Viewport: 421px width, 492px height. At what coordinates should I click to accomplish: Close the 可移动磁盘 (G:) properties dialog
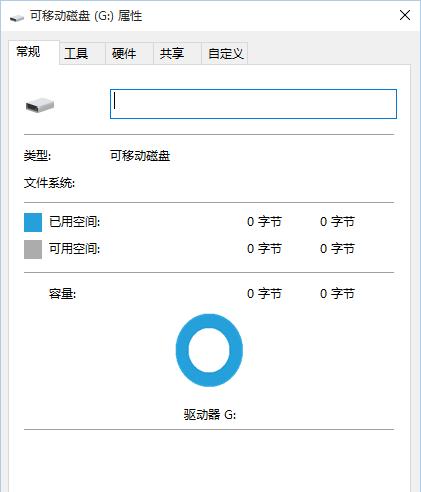(405, 15)
